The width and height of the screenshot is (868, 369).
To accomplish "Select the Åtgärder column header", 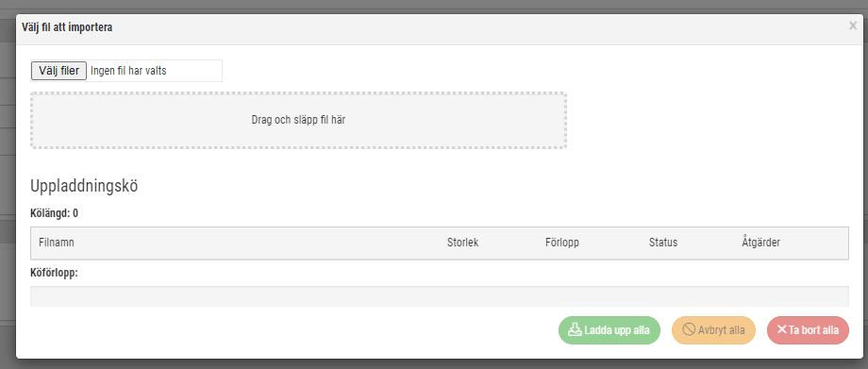I will coord(760,243).
